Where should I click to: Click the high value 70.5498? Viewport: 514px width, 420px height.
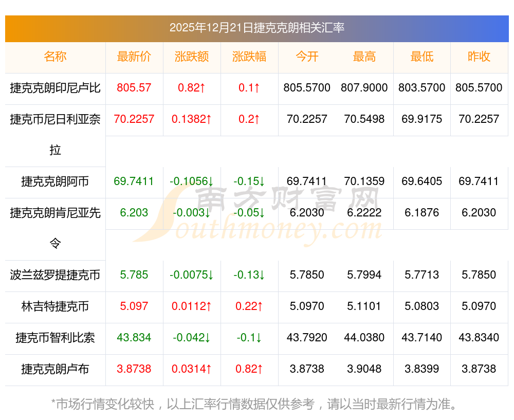364,119
